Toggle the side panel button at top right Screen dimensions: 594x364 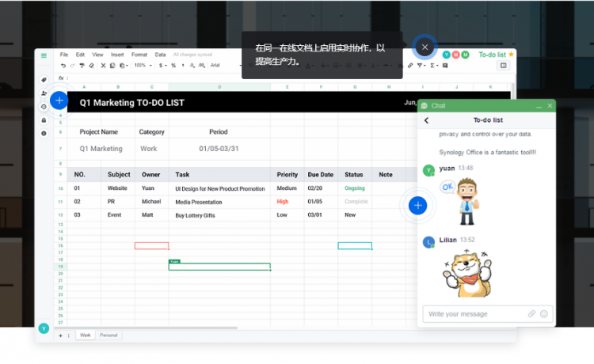click(503, 66)
